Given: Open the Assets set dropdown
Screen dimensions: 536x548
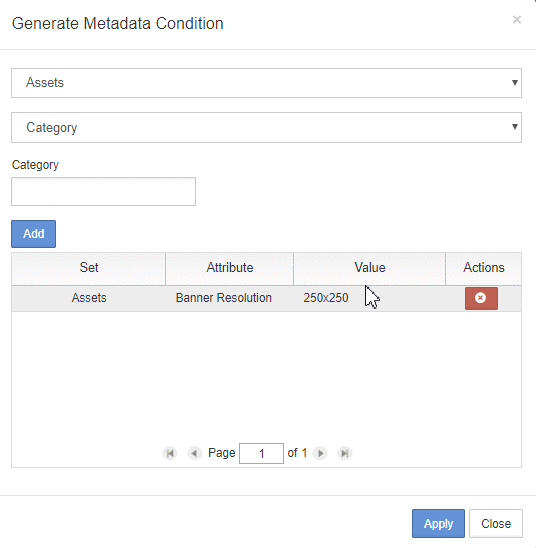Looking at the screenshot, I should [x=266, y=83].
